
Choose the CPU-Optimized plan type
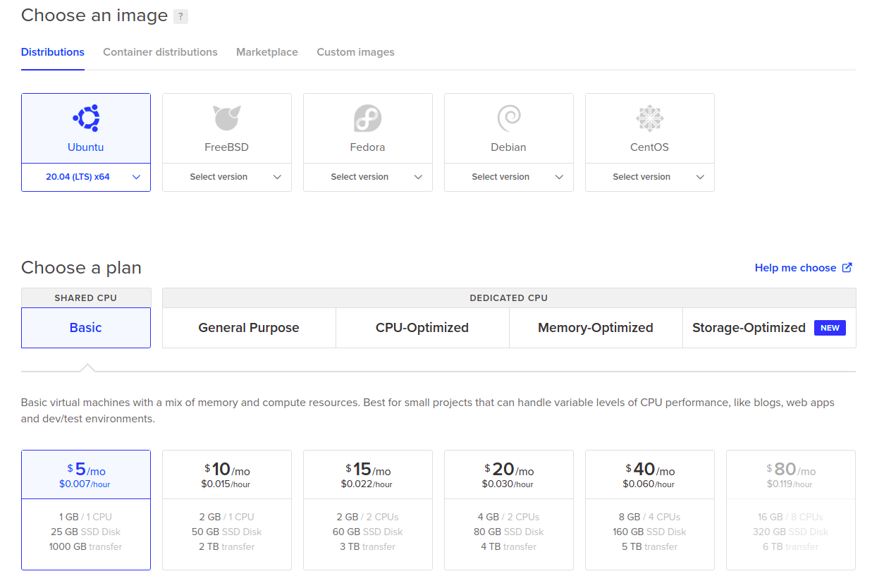pyautogui.click(x=422, y=328)
